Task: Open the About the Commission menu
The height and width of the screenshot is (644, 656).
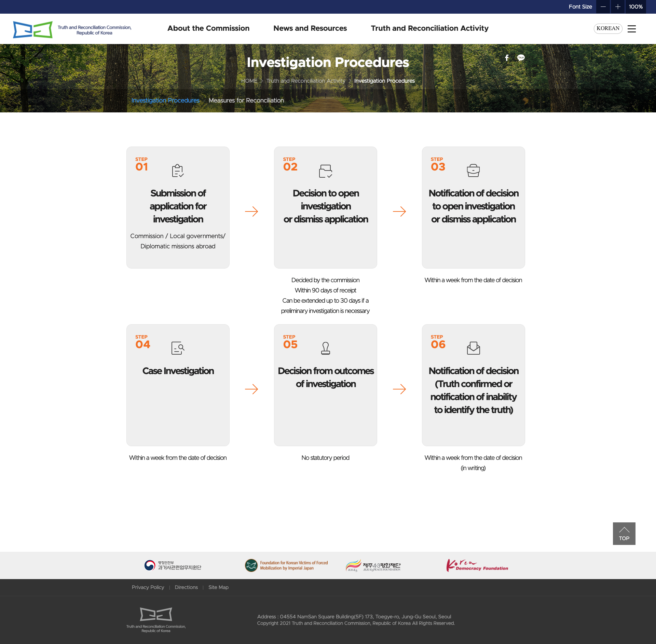Action: 208,28
